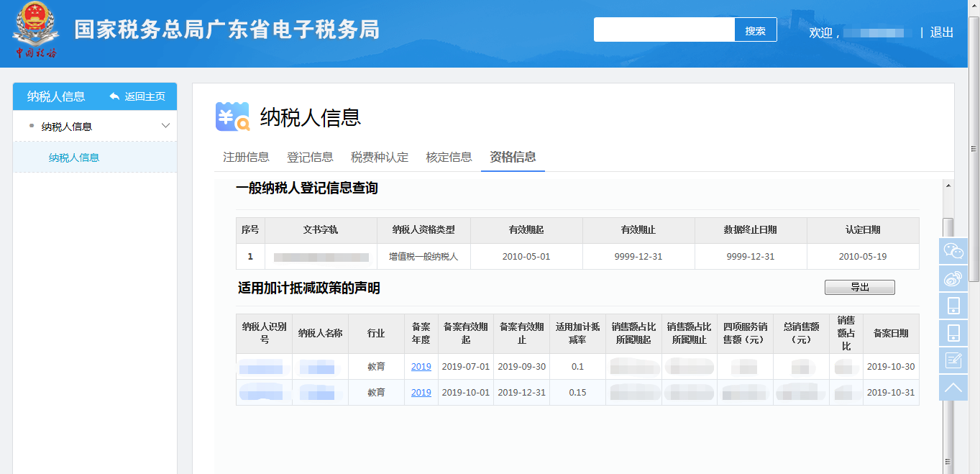
Task: Focus the header search input box
Action: coord(664,30)
